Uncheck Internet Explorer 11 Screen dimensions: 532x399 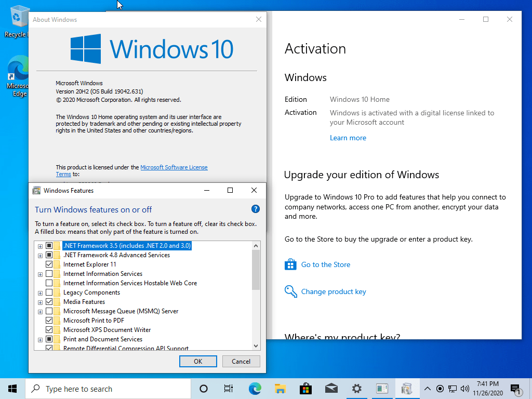tap(49, 264)
